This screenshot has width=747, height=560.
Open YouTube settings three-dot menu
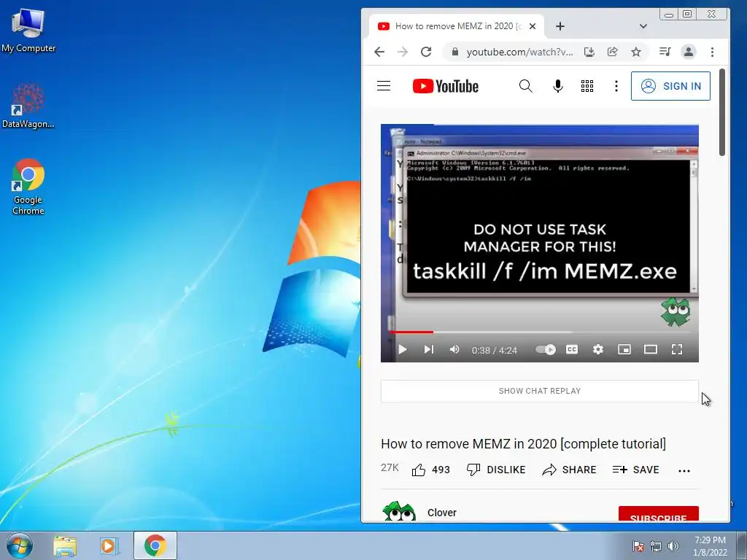616,86
